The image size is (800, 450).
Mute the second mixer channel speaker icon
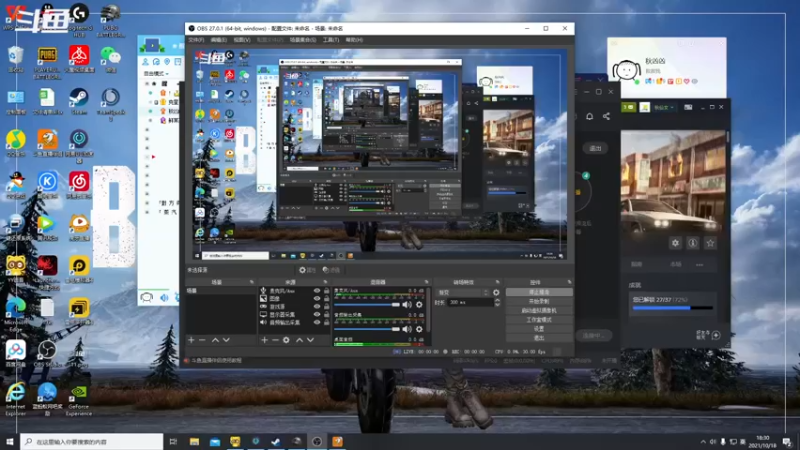(407, 329)
